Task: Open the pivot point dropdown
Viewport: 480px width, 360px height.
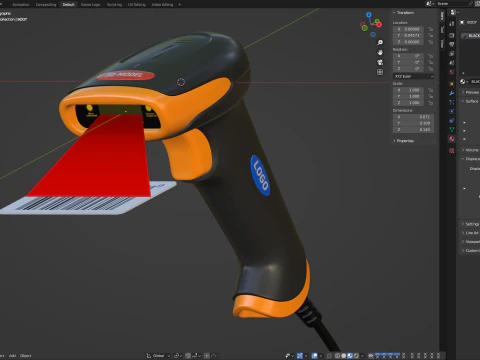Action: coord(178,356)
